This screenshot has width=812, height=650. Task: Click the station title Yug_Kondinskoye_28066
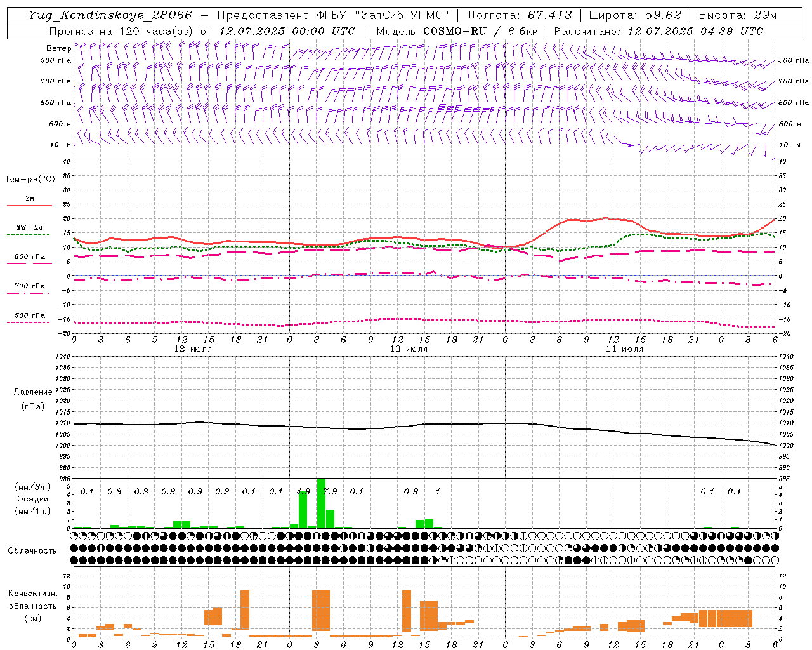[110, 15]
